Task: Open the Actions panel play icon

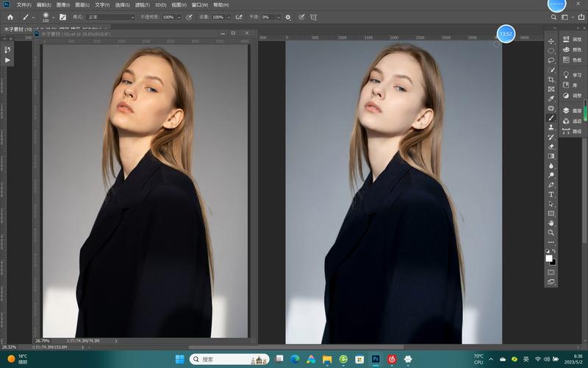Action: click(x=7, y=60)
